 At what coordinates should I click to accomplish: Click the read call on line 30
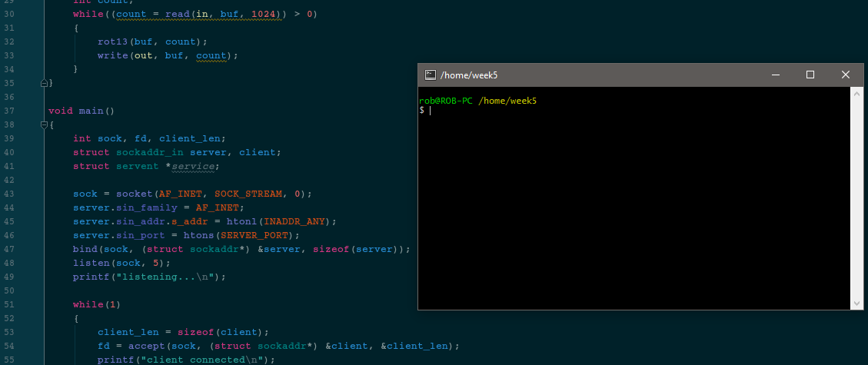177,14
